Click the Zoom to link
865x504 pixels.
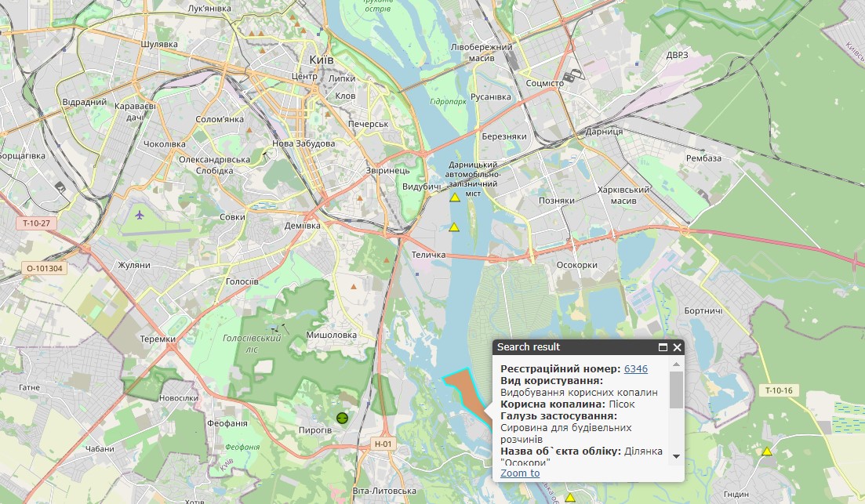pos(520,473)
